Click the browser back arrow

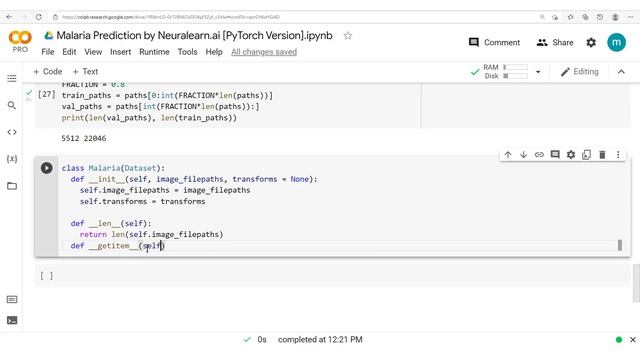(x=9, y=17)
